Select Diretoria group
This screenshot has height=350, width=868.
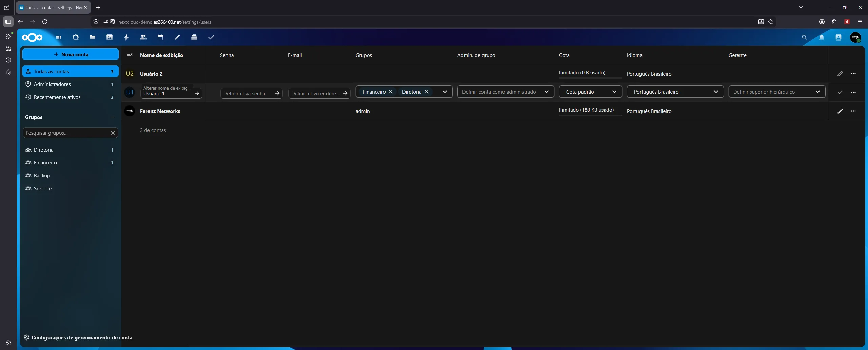71,150
